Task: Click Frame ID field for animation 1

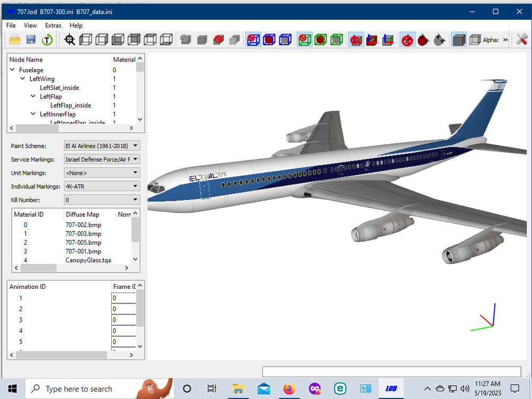Action: 123,298
